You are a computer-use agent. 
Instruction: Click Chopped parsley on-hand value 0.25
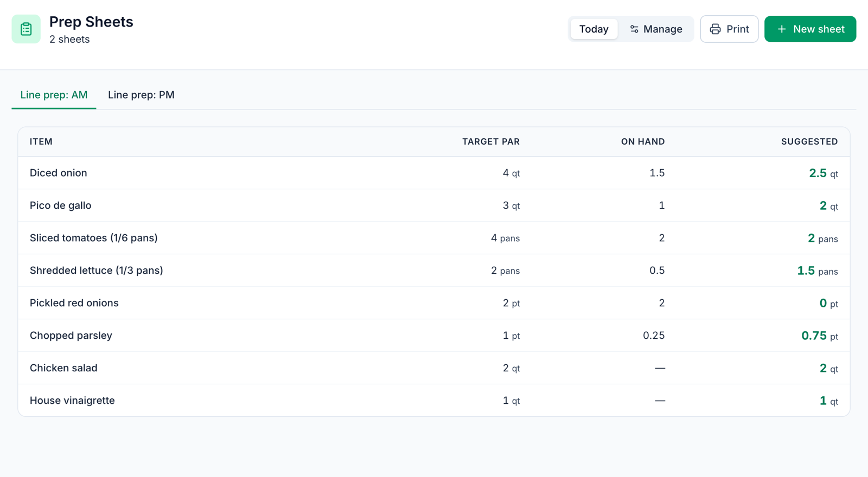click(x=654, y=336)
